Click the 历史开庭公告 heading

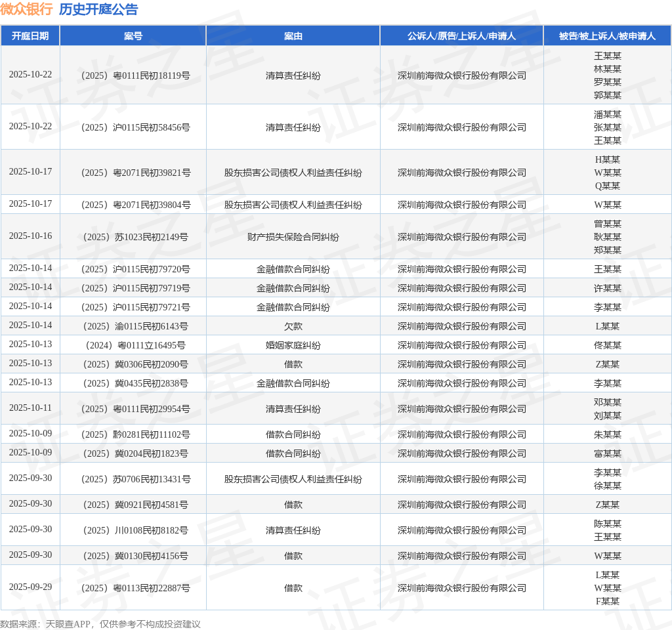coord(98,9)
